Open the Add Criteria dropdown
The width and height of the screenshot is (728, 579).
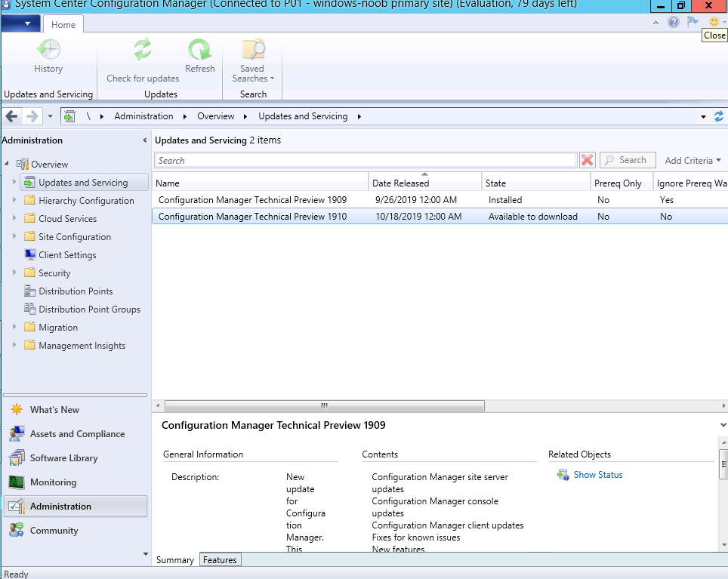[x=693, y=161]
